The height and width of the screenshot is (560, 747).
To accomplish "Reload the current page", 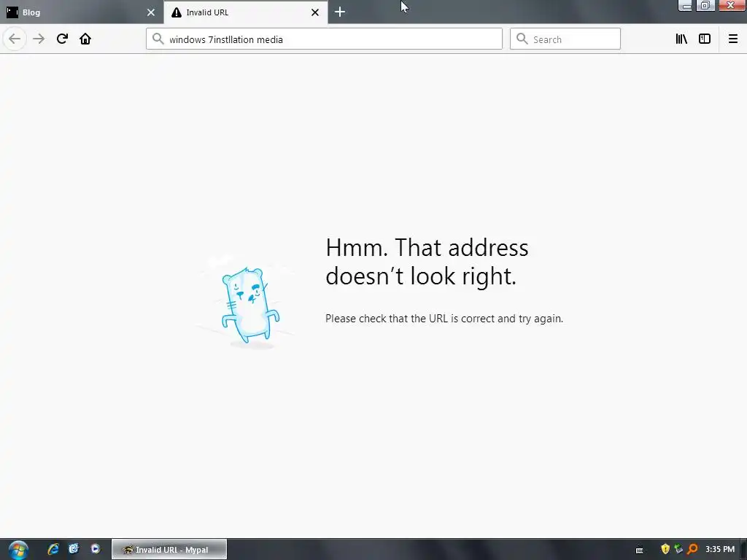I will (x=62, y=39).
